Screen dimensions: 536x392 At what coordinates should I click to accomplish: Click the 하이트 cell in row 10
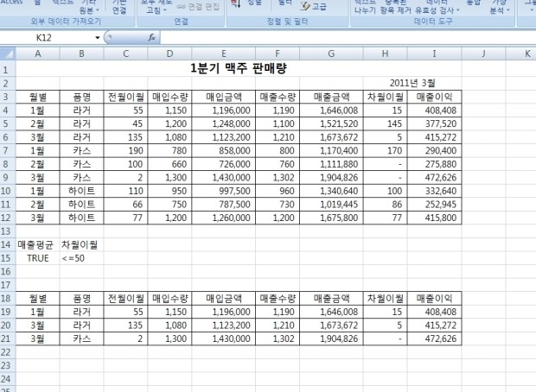coord(82,191)
